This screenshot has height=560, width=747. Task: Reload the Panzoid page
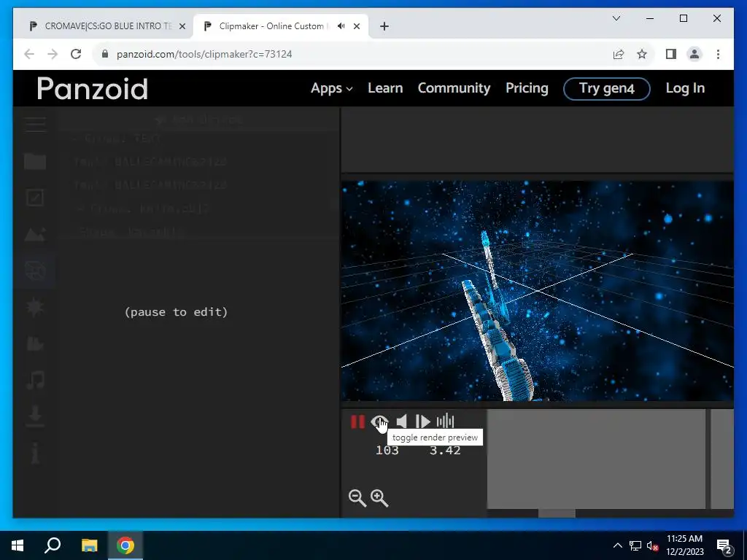(76, 54)
